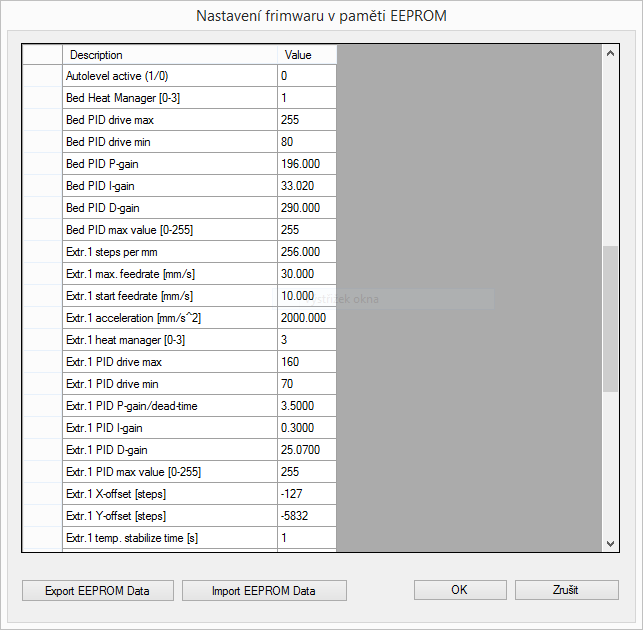
Task: Edit Extr.1 X-offset steps value
Action: [x=307, y=494]
